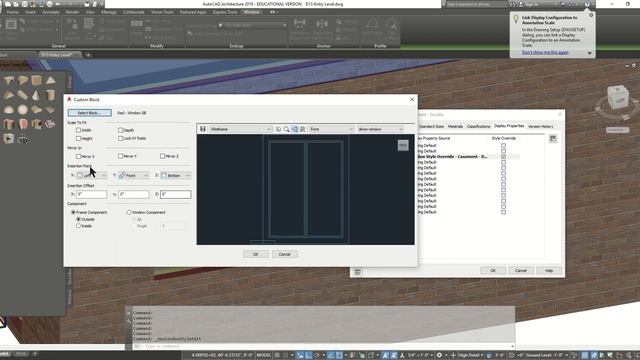Open the Y insertion point Front dropdown
Viewport: 640px width, 360px height.
coord(133,176)
